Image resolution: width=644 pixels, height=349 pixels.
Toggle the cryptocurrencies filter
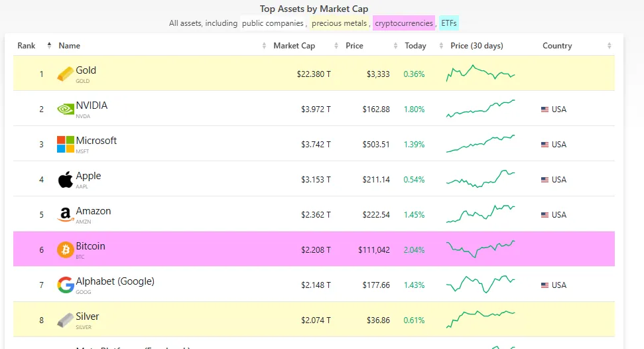click(403, 23)
